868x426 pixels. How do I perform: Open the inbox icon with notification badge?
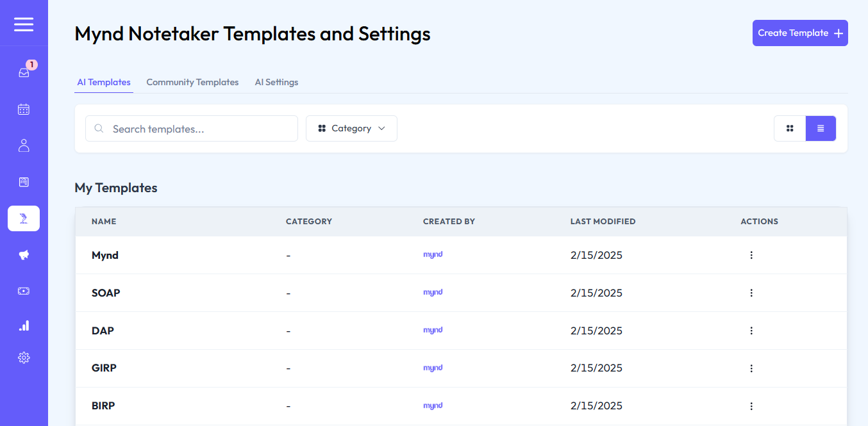(24, 72)
